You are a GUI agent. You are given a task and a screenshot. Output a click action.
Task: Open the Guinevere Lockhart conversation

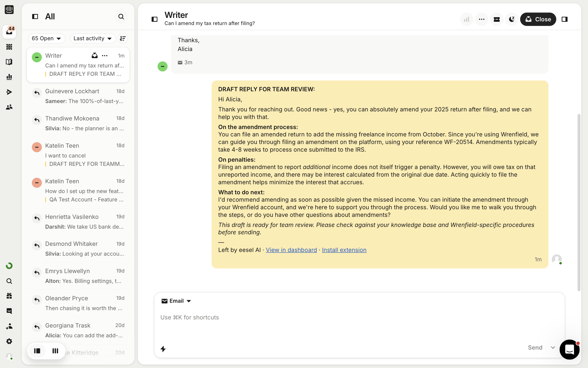click(78, 96)
